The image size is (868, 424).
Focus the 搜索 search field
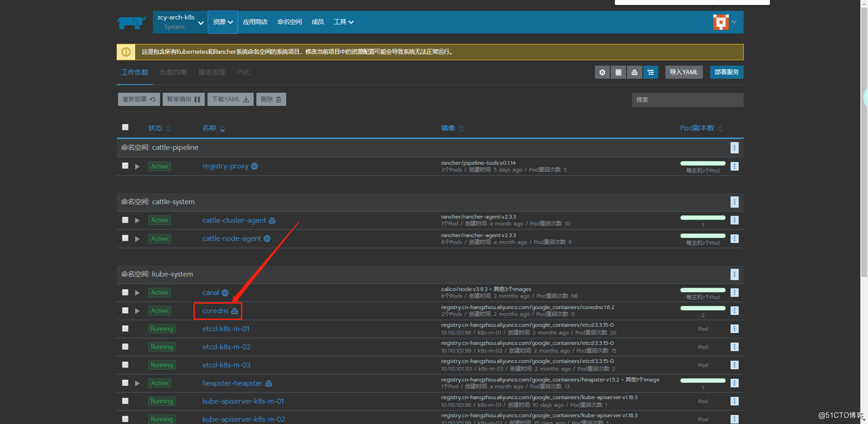[688, 100]
